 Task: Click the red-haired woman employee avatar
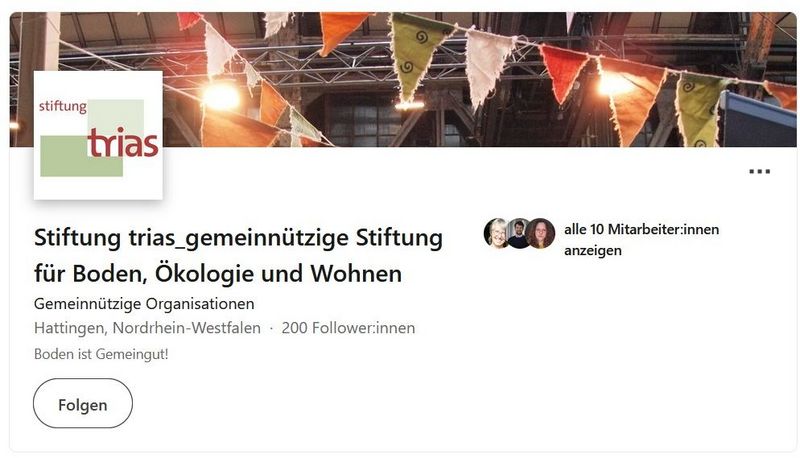click(541, 234)
